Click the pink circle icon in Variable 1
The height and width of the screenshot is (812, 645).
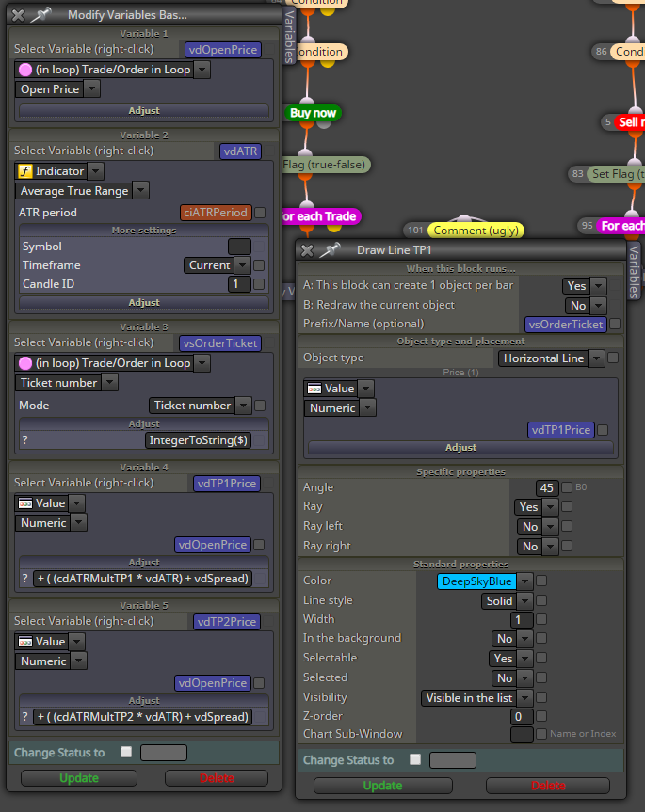click(x=24, y=70)
